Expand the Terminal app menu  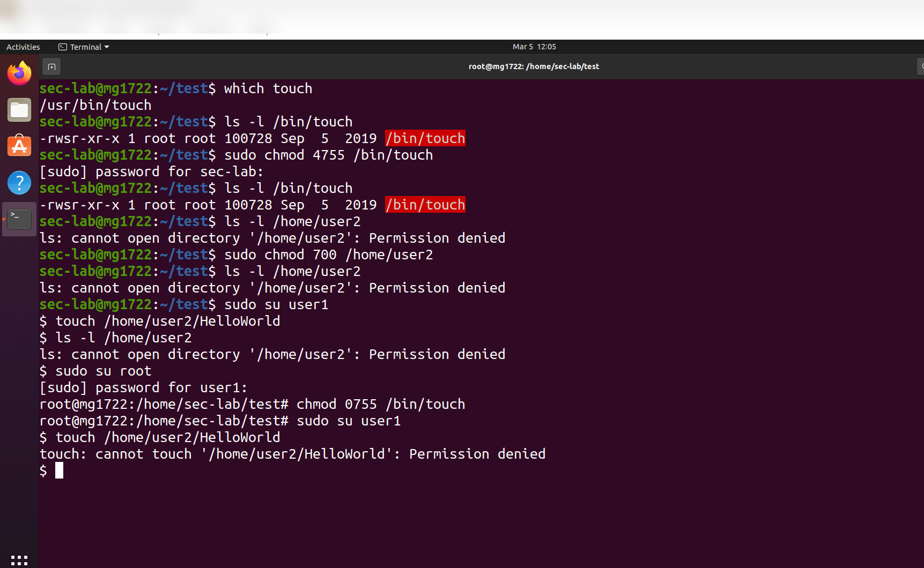click(84, 47)
